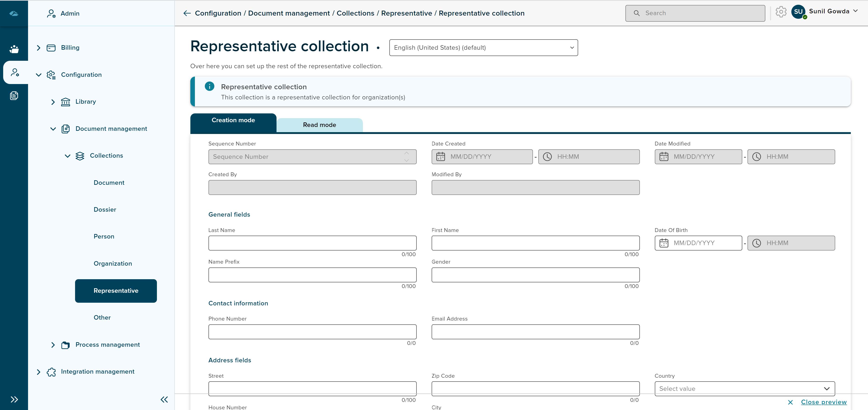
Task: Open Organization in the Collections menu
Action: coord(113,264)
